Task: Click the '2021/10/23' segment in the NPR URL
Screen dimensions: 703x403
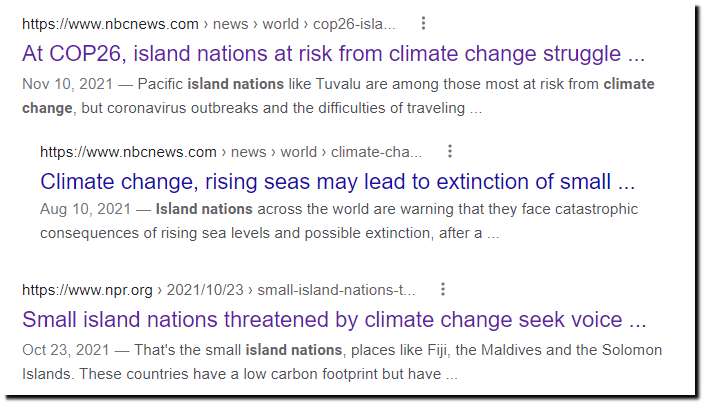Action: point(205,290)
